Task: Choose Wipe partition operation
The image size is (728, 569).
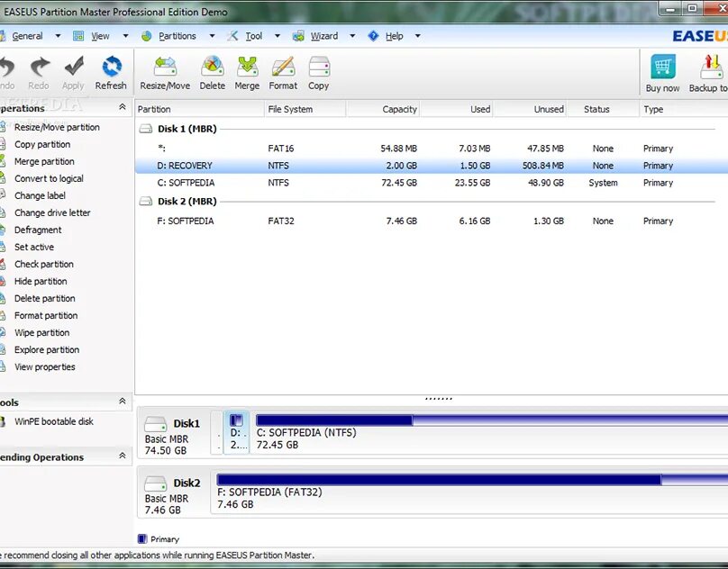Action: (41, 333)
